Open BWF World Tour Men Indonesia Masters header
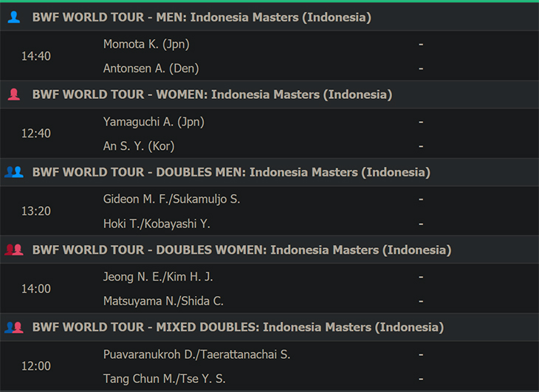This screenshot has height=392, width=539. 202,17
